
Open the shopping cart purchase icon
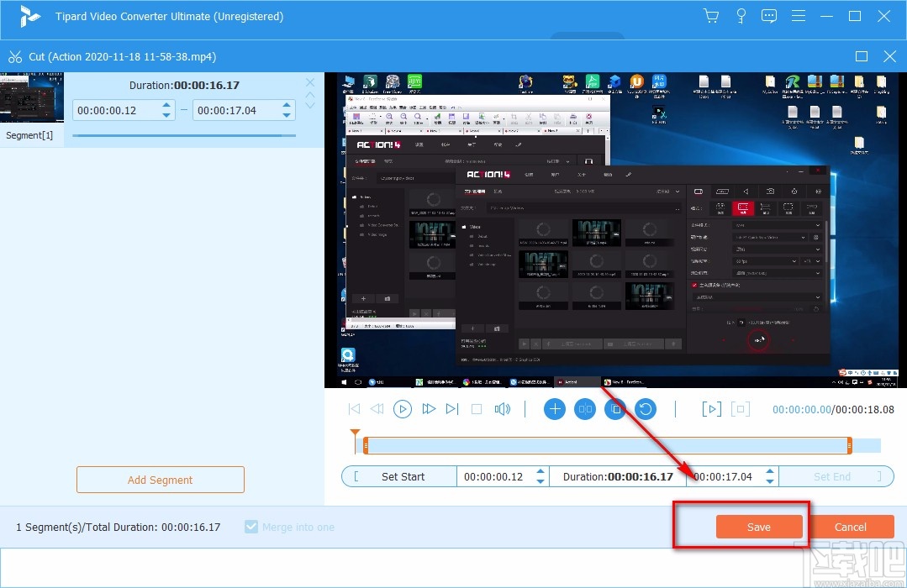[711, 16]
